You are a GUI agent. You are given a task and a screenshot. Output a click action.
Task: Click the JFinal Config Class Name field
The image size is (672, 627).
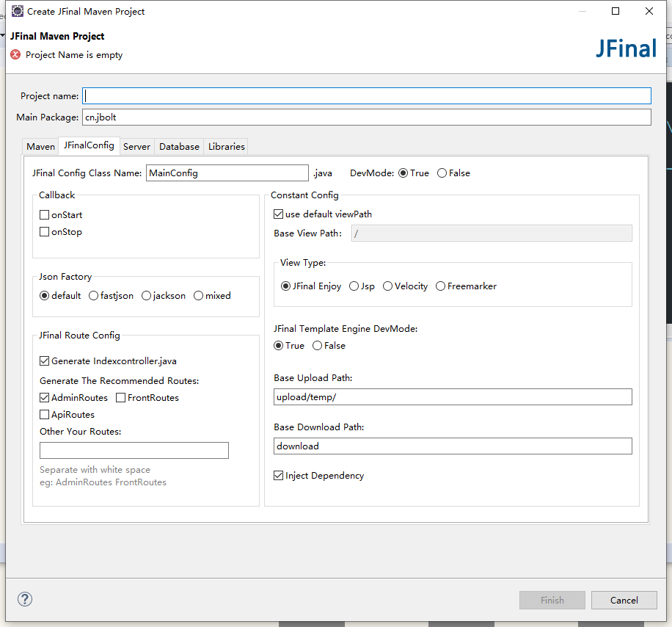click(227, 173)
